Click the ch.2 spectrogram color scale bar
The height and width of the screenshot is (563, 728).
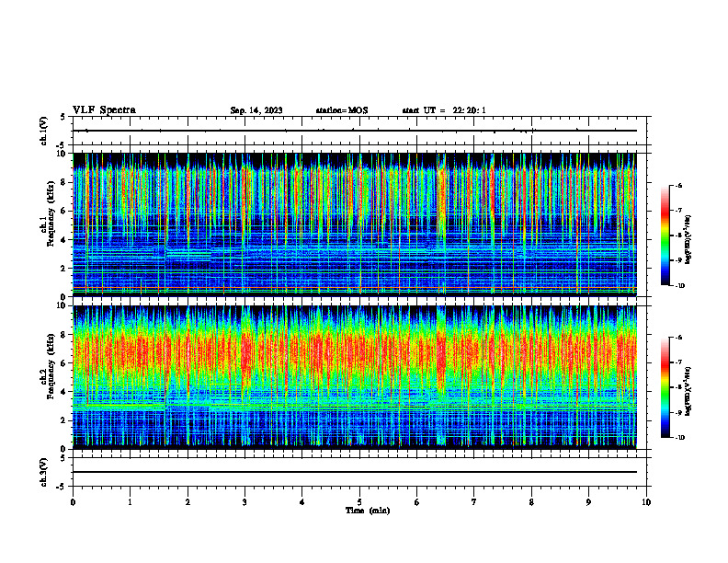[665, 387]
